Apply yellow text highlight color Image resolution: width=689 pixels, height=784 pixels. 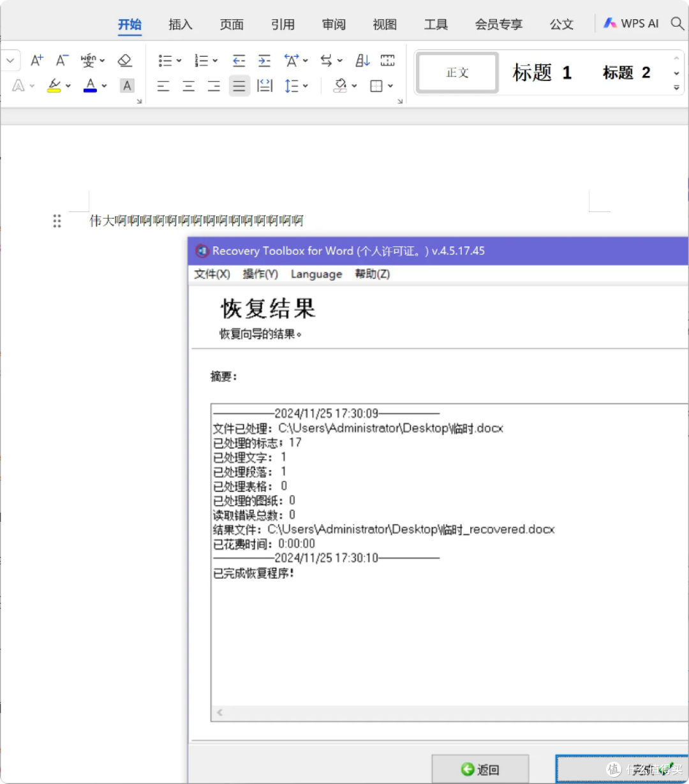(x=54, y=85)
